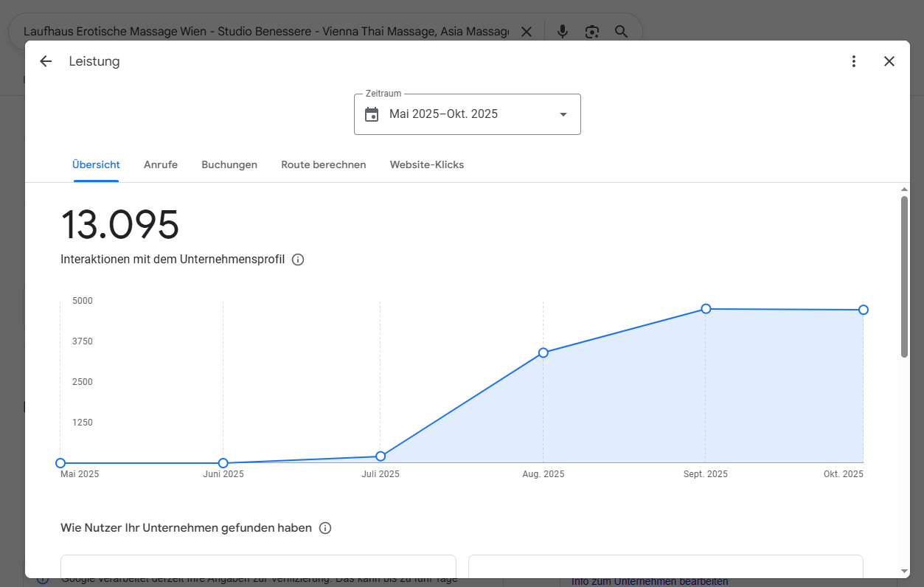The width and height of the screenshot is (924, 587).
Task: Click the scroll down arrow of the dialog scrollbar
Action: click(x=905, y=571)
